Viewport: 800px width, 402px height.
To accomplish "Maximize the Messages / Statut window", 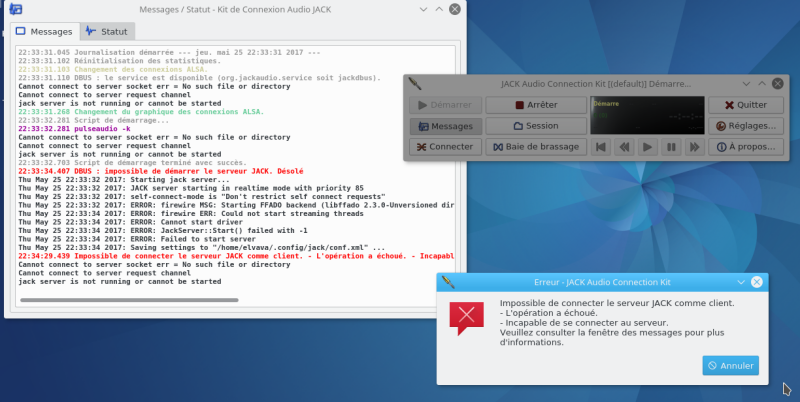I will 439,9.
